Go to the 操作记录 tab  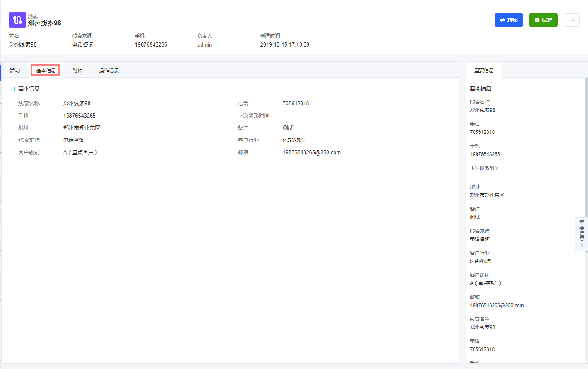[x=109, y=71]
